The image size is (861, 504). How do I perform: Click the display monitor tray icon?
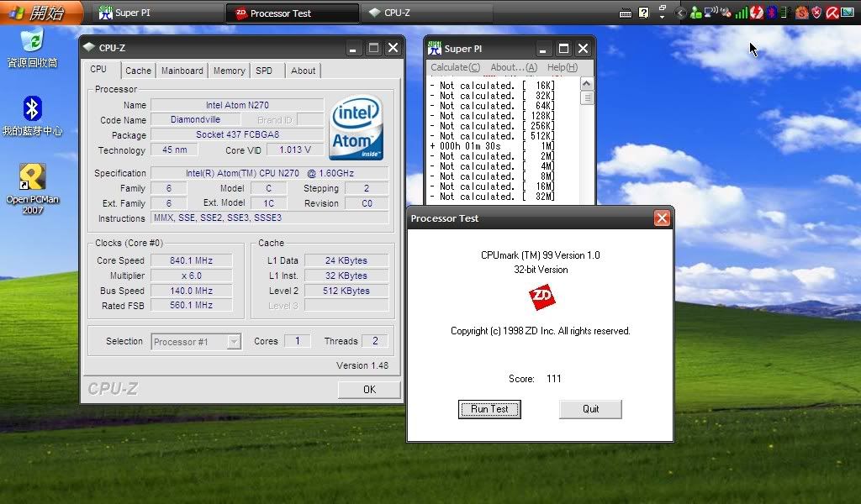[x=847, y=12]
